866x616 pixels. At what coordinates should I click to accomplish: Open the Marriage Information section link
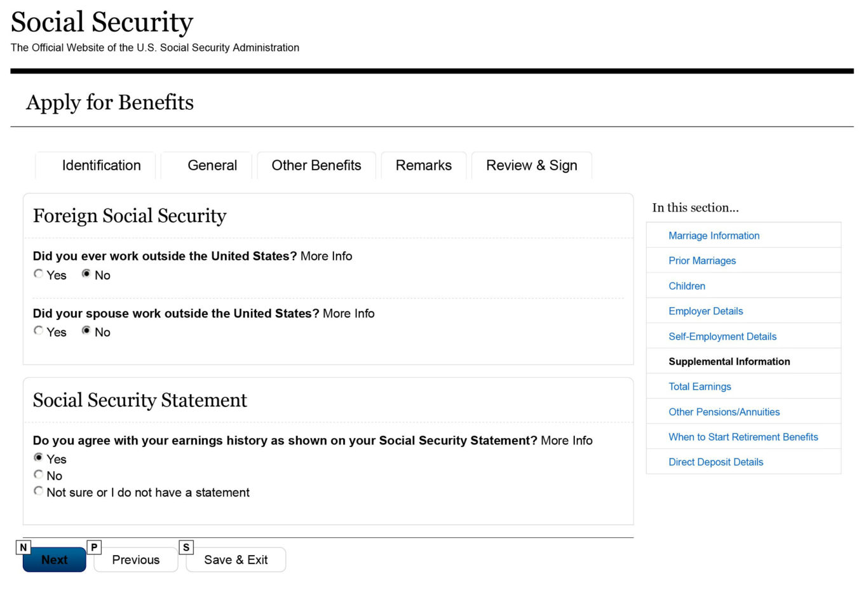click(x=714, y=236)
